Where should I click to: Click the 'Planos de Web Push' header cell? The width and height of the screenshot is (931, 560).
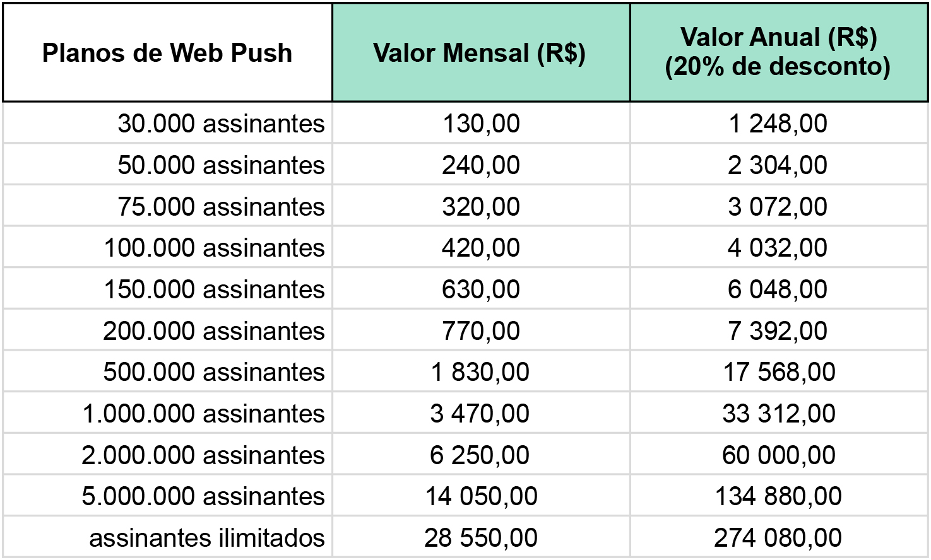tap(167, 52)
